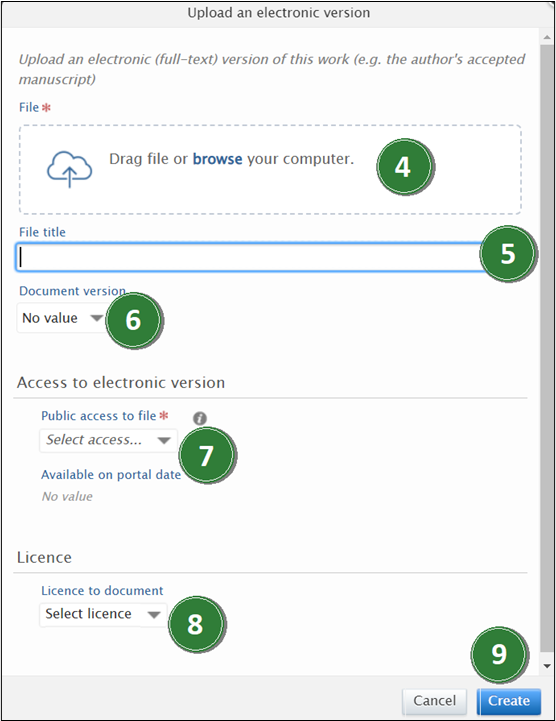Click the vertical scrollbar thumb

(x=547, y=348)
